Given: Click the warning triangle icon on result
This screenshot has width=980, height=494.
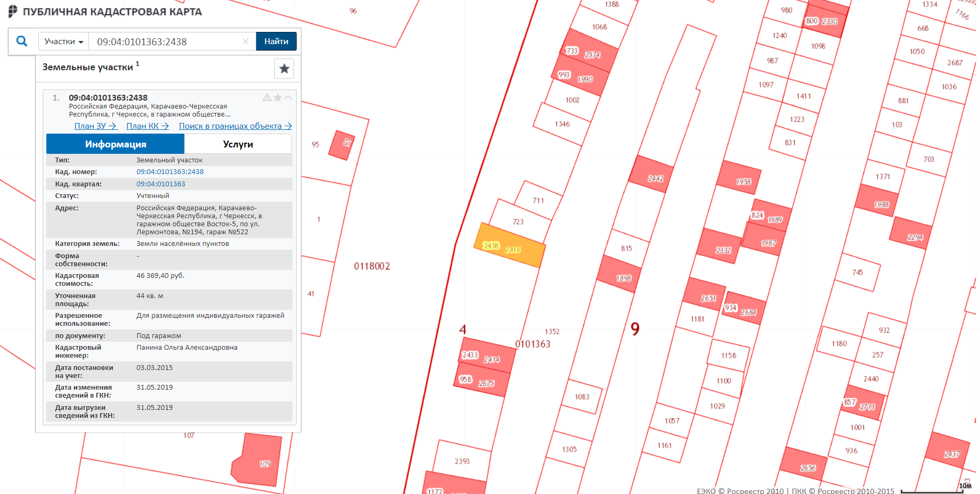Looking at the screenshot, I should (x=267, y=97).
